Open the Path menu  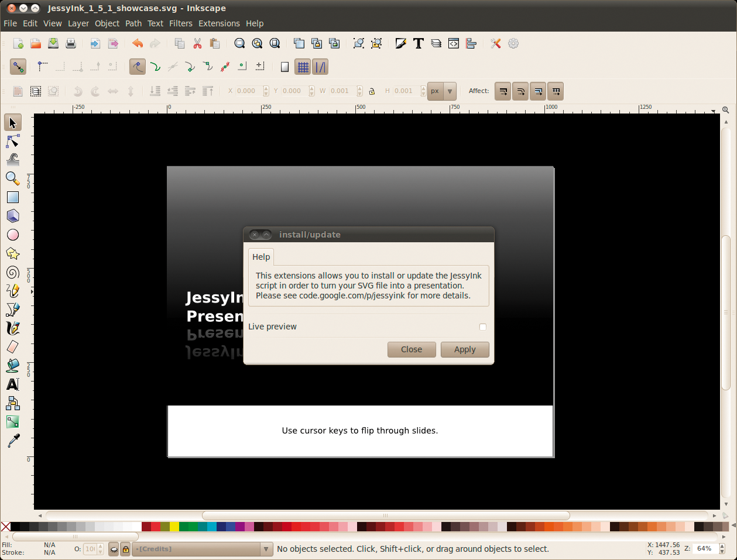coord(133,23)
